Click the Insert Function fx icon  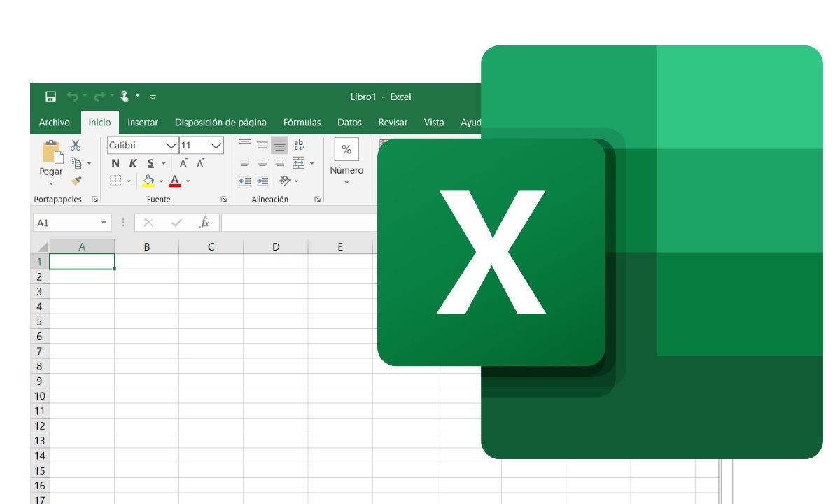[x=204, y=223]
